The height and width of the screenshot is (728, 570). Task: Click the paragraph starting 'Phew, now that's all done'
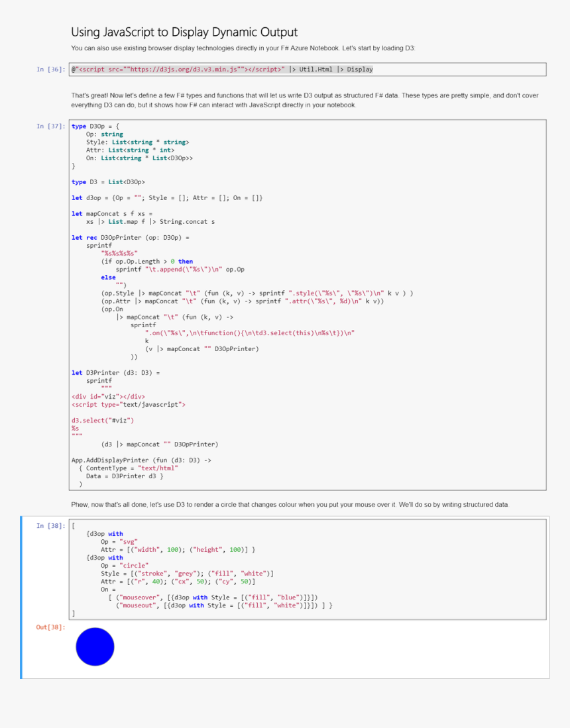(x=290, y=505)
